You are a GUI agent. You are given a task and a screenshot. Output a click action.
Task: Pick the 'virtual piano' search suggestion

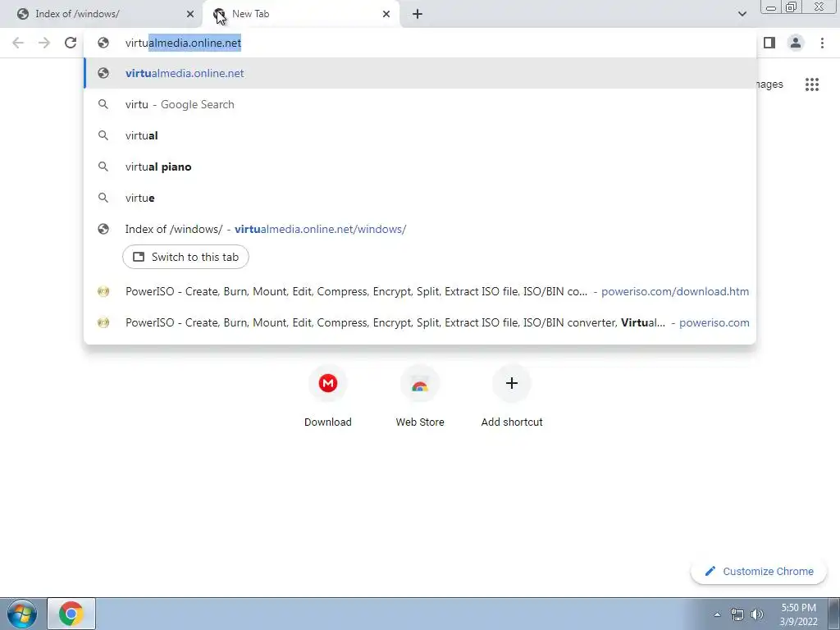point(420,167)
